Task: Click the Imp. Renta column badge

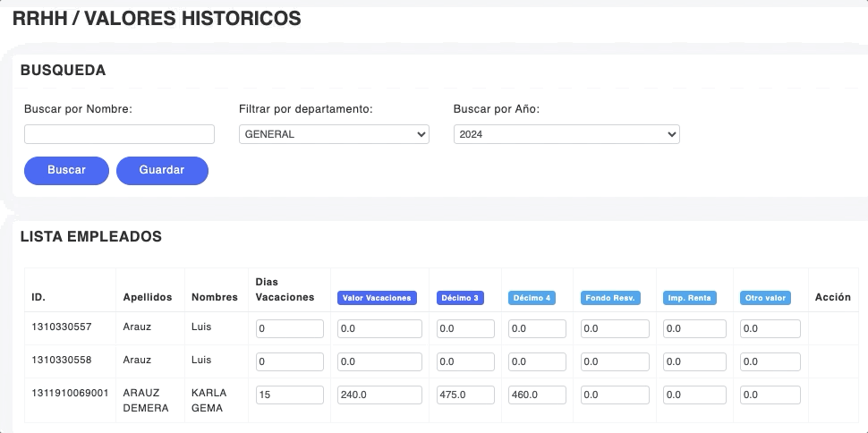Action: (689, 298)
